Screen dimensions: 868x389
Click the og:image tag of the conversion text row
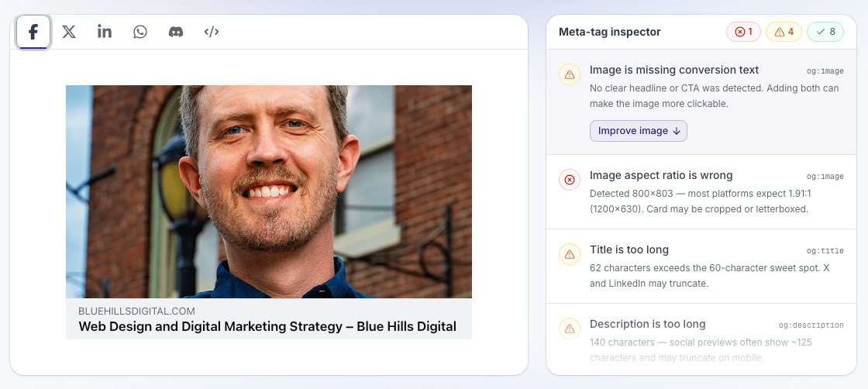[x=825, y=71]
